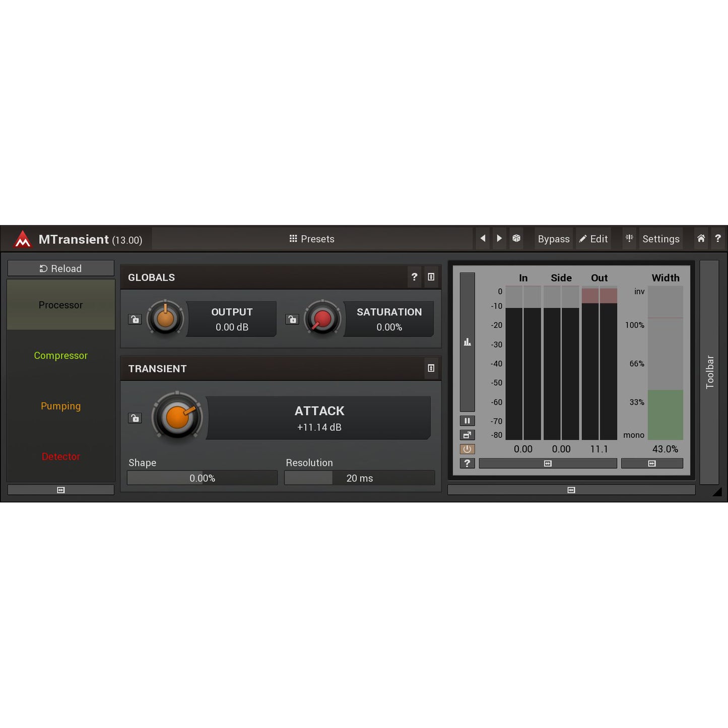The width and height of the screenshot is (728, 728).
Task: Open help for the Globals panel
Action: click(x=414, y=277)
